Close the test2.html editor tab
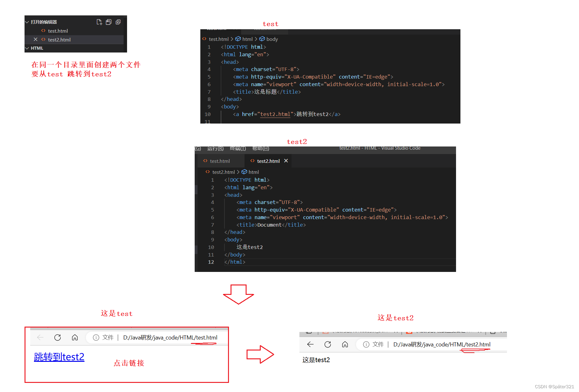579x392 pixels. pyautogui.click(x=286, y=161)
